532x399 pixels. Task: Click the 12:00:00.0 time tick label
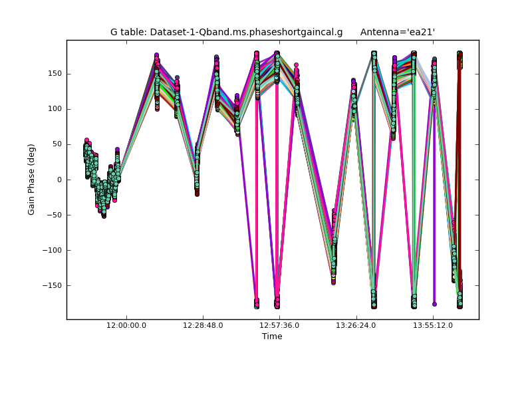(126, 325)
